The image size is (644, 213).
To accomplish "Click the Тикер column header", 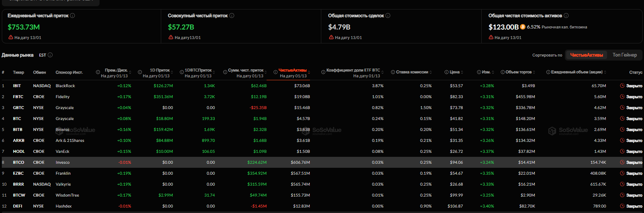I will (19, 72).
